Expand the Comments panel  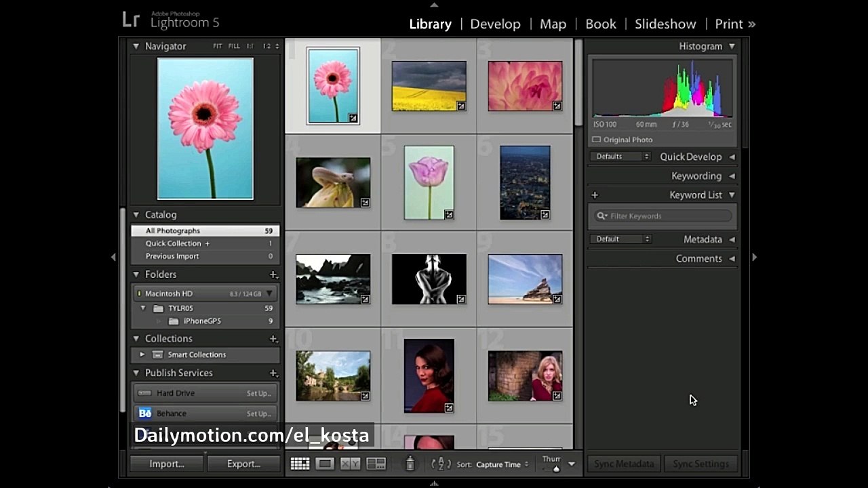click(x=732, y=258)
